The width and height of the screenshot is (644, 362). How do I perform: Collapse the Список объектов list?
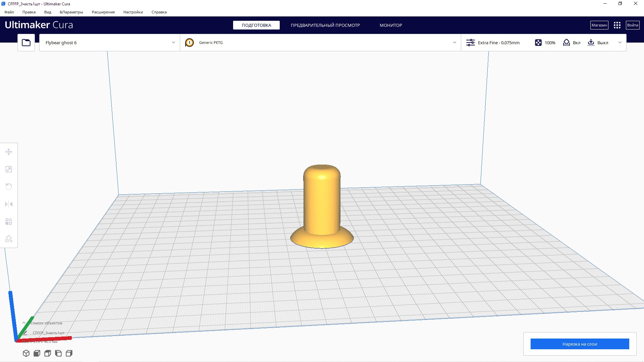pyautogui.click(x=24, y=323)
